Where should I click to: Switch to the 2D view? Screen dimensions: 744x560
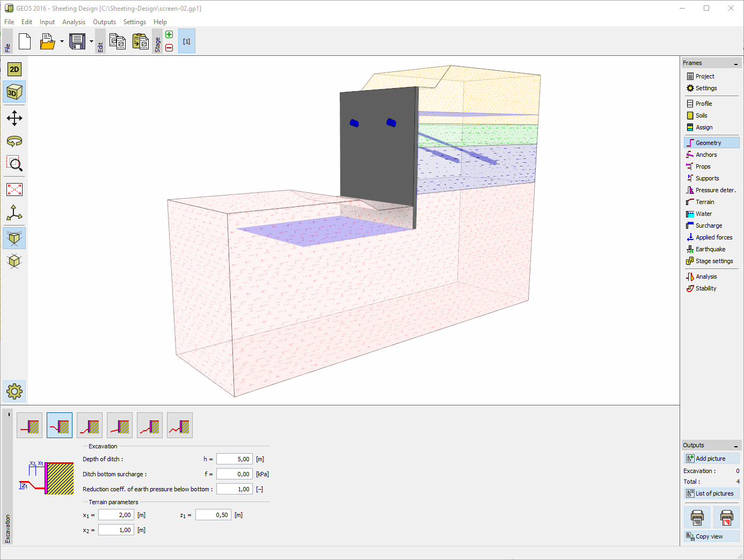coord(14,69)
